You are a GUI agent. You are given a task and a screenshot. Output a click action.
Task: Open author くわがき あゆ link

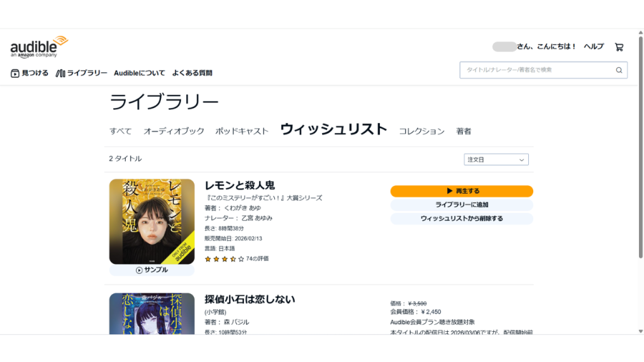(x=242, y=208)
